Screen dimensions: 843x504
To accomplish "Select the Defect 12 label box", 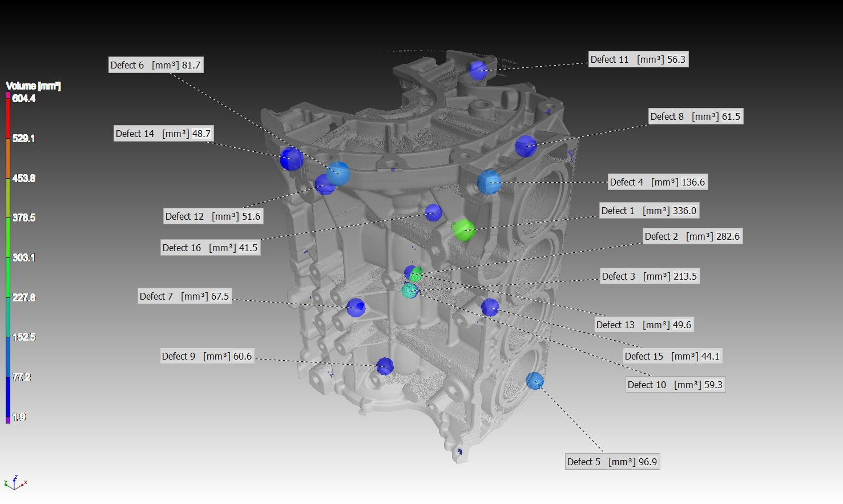I will coord(213,216).
